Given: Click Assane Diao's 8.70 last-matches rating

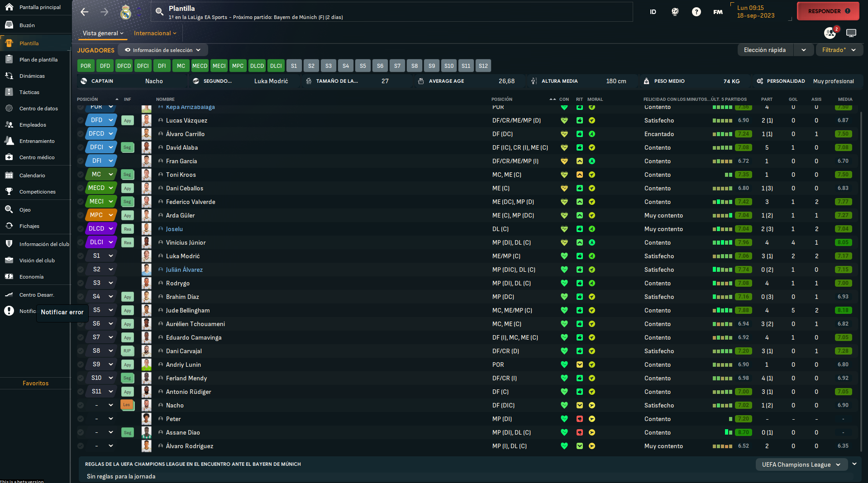Looking at the screenshot, I should point(744,433).
